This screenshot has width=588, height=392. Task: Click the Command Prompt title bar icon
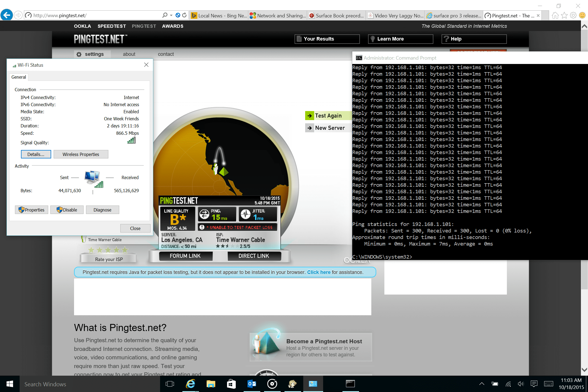point(359,58)
